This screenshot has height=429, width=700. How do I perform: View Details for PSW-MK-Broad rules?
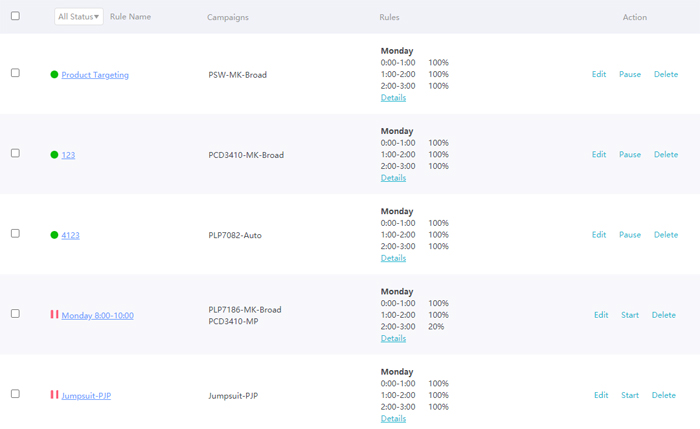click(393, 98)
